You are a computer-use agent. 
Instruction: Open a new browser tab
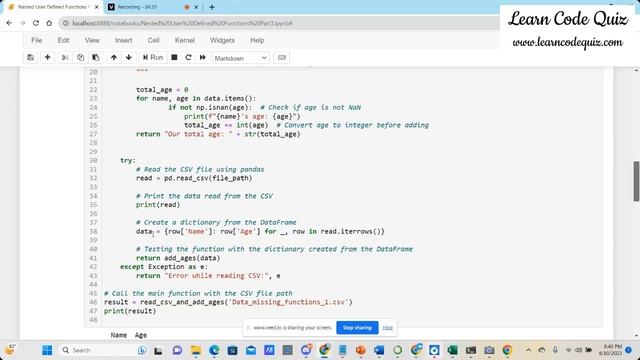pyautogui.click(x=212, y=7)
